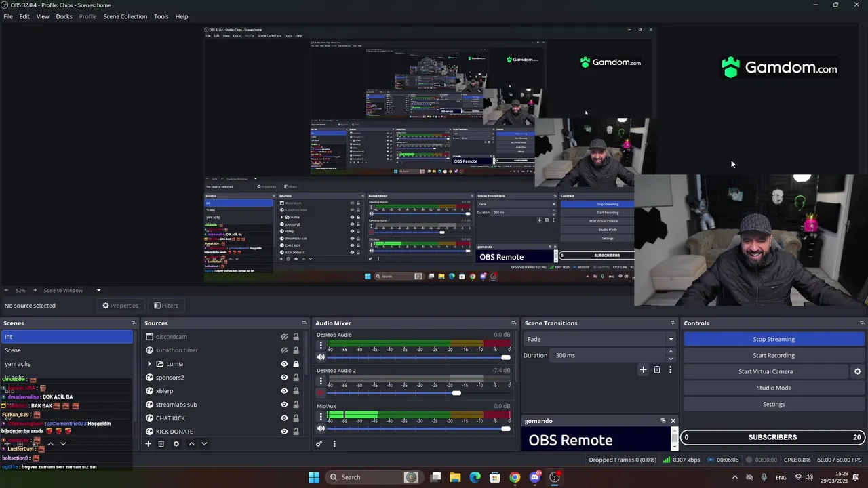Open the Fade transition dropdown
The width and height of the screenshot is (868, 488).
click(x=600, y=339)
